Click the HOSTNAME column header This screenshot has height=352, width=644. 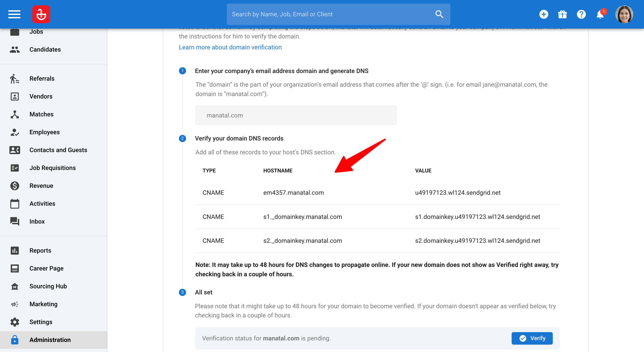[278, 170]
